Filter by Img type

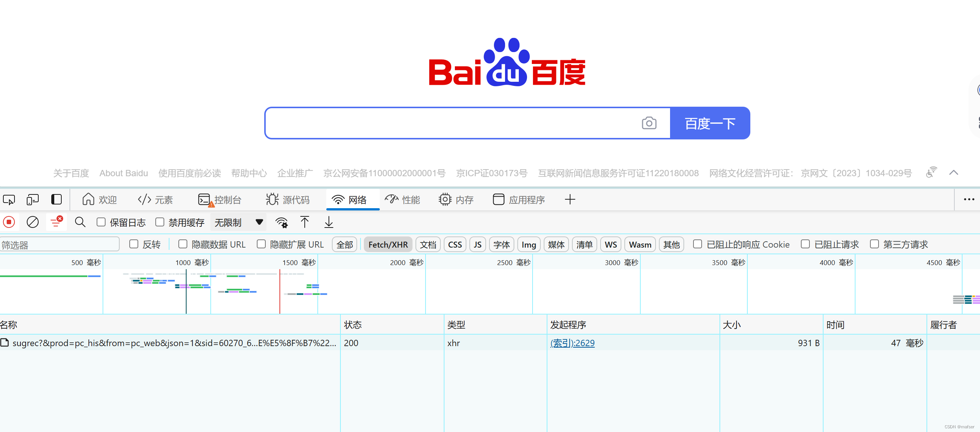point(529,244)
